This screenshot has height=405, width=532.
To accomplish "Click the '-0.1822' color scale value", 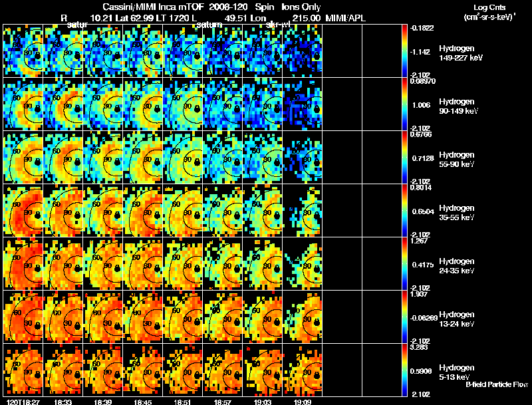I will [422, 28].
